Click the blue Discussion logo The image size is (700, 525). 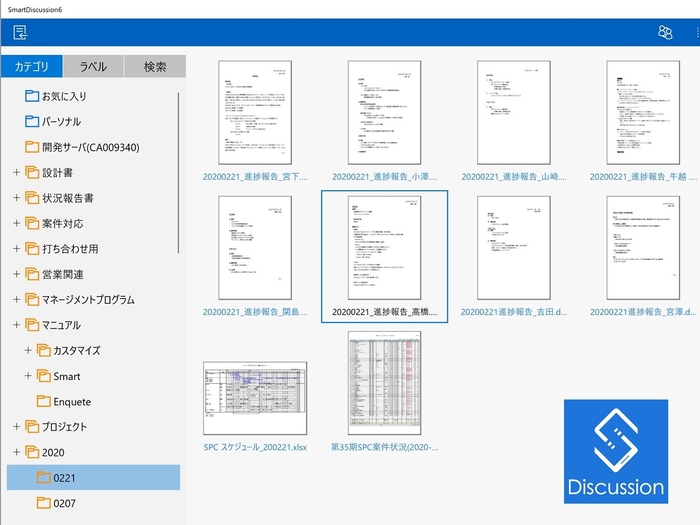click(x=615, y=451)
